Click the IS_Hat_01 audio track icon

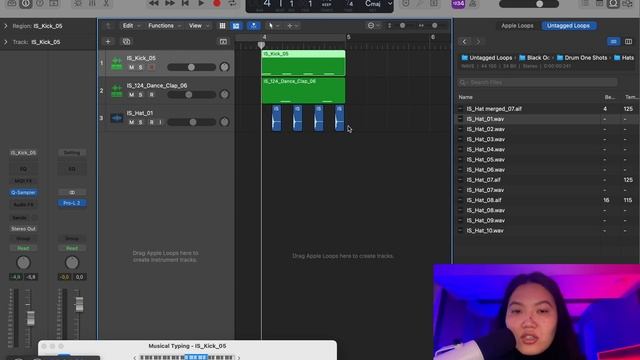[117, 118]
